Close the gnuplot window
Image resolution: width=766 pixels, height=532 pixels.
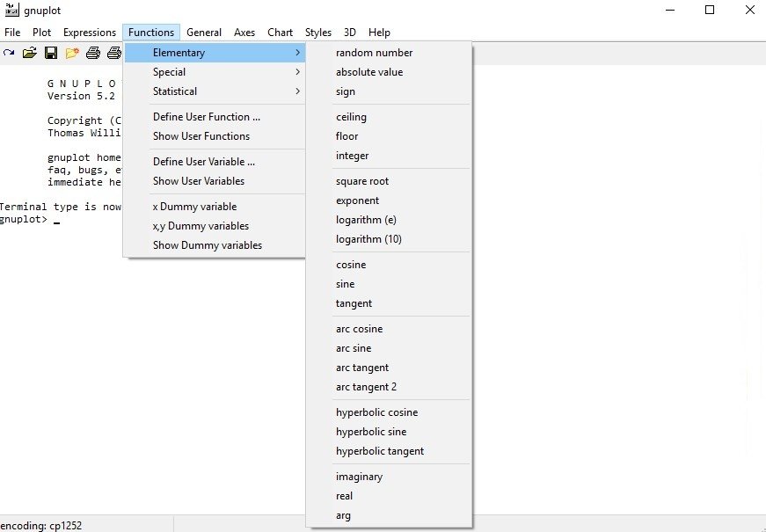[x=750, y=10]
